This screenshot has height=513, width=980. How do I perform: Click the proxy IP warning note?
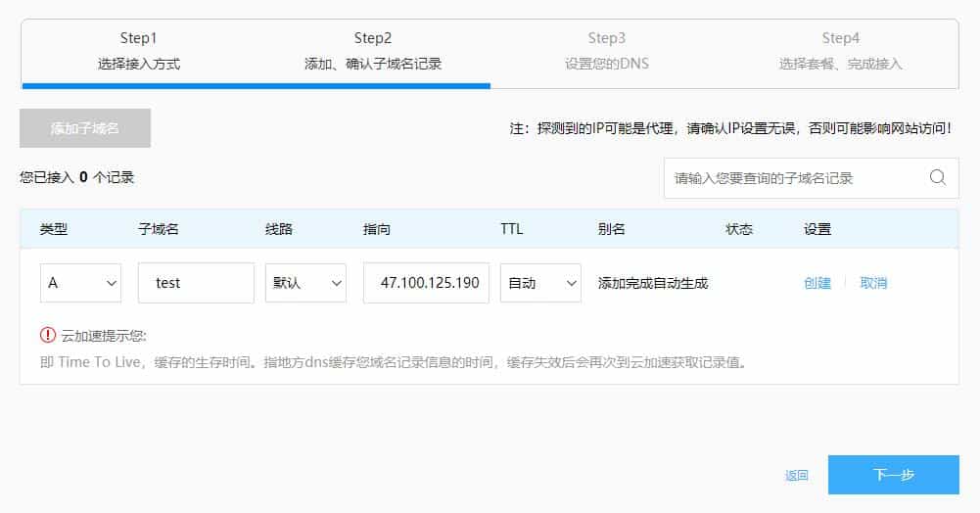tap(730, 128)
